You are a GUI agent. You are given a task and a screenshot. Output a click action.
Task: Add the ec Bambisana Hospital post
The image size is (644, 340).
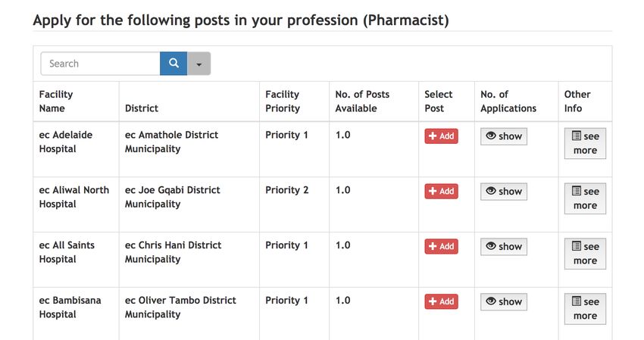click(441, 301)
